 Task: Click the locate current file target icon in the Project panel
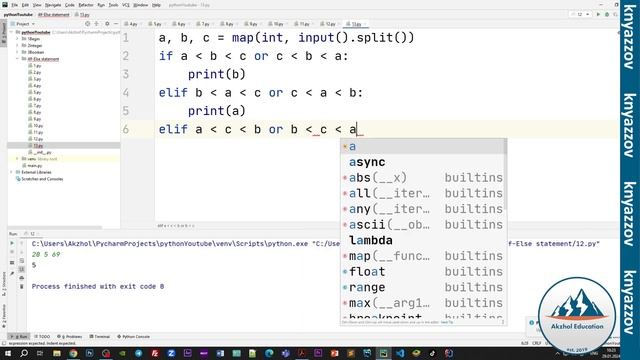[x=87, y=24]
